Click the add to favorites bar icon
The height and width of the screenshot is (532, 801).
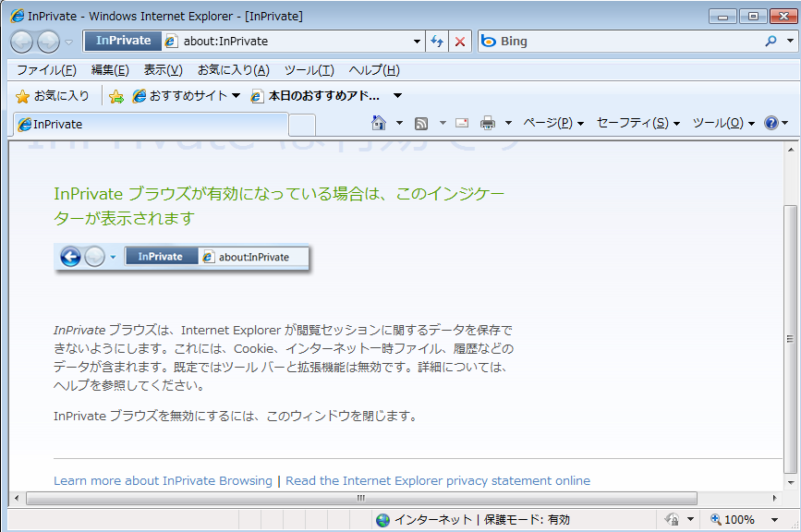(116, 96)
